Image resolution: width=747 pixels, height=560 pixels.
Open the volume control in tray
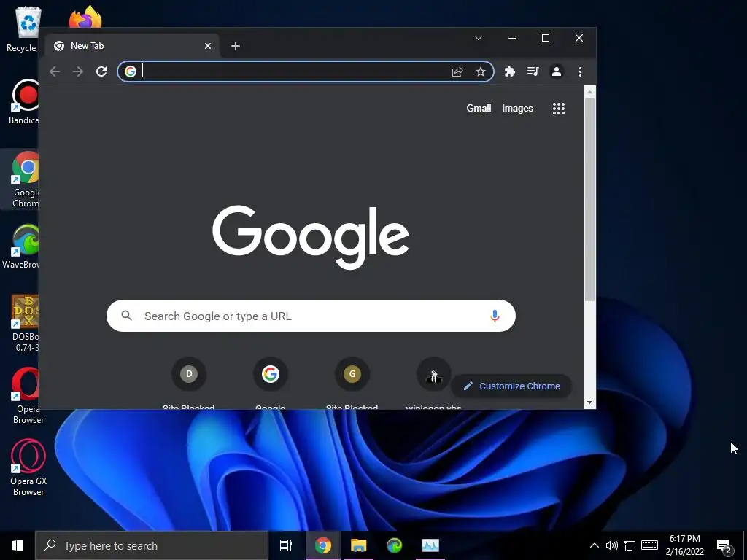pos(612,545)
